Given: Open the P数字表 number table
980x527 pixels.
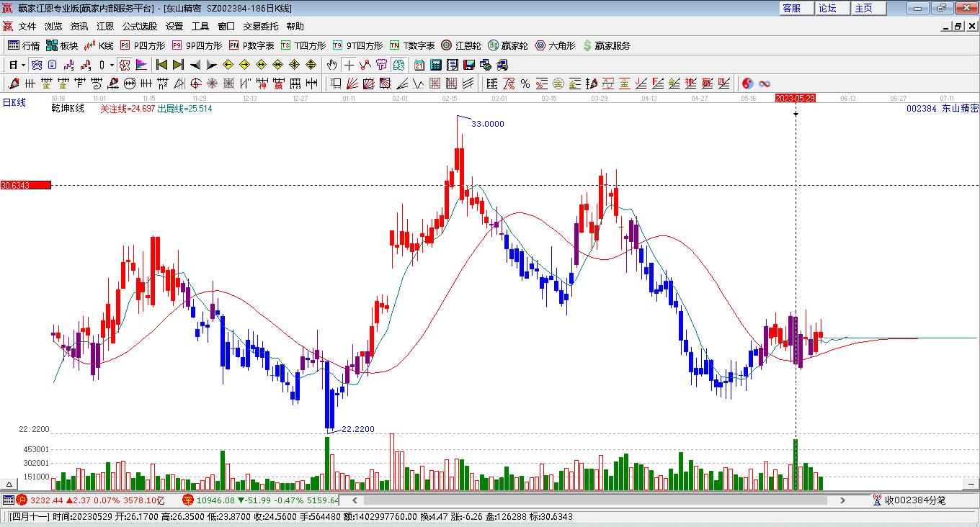Looking at the screenshot, I should 251,45.
